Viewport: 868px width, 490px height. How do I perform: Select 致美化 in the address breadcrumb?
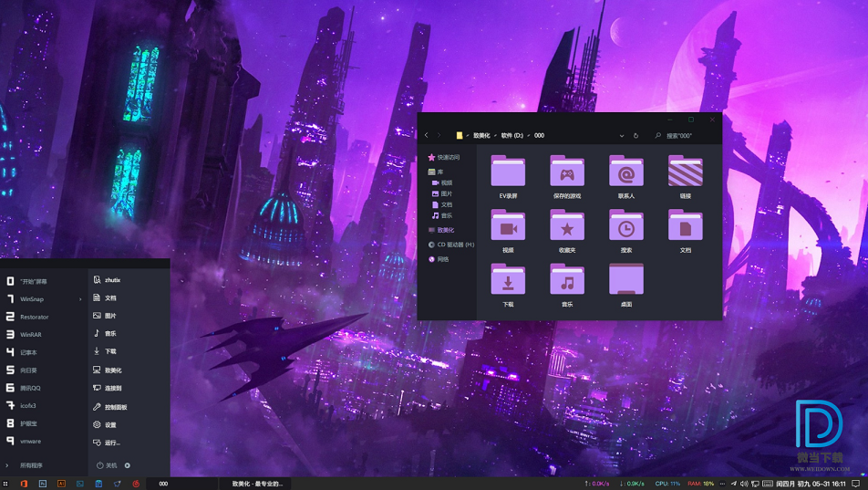(481, 135)
